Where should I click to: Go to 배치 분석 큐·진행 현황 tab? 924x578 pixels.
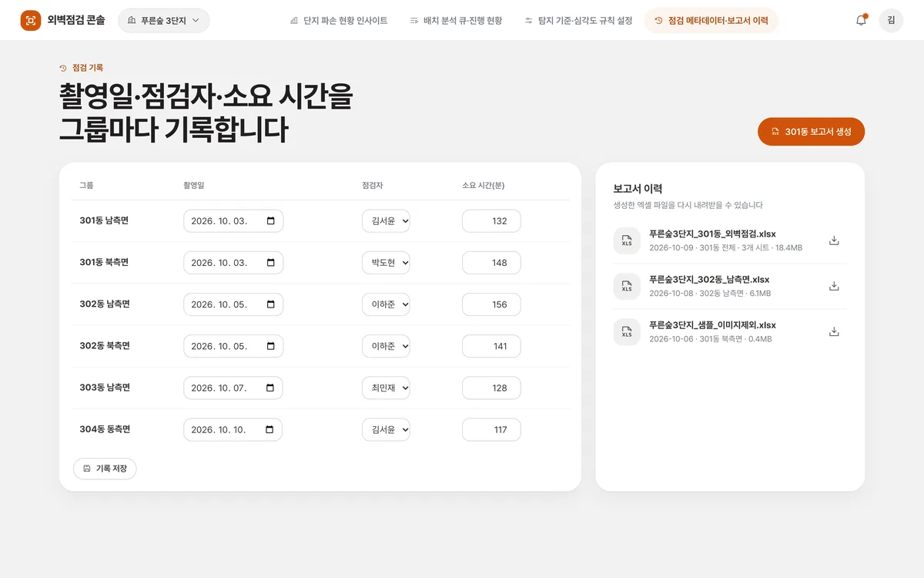(456, 20)
